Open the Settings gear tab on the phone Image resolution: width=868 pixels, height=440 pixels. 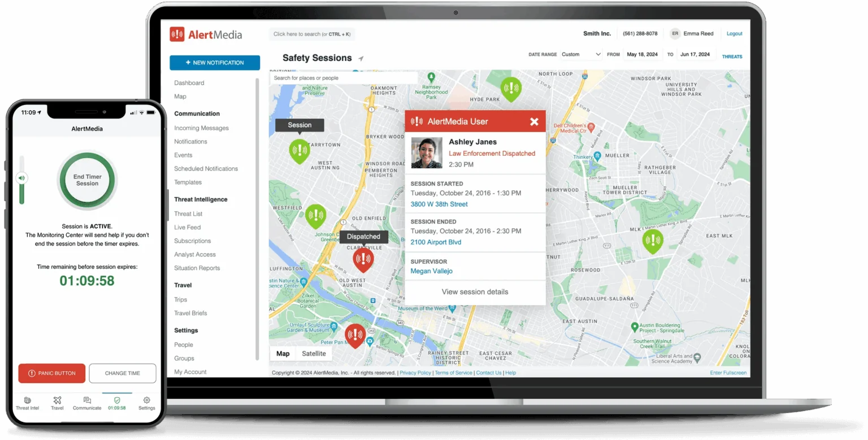tap(147, 403)
